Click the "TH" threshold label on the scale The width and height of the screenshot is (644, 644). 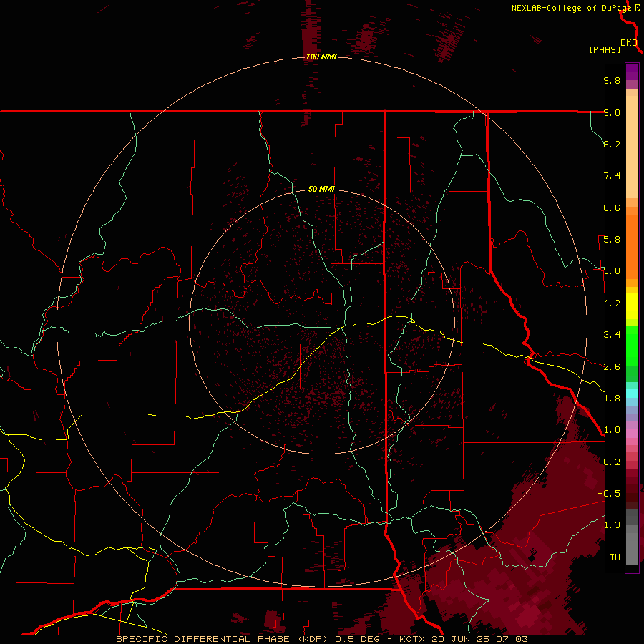point(615,557)
